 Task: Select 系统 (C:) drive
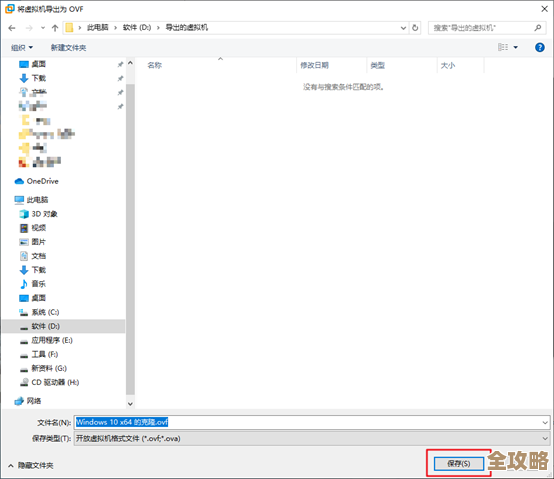(45, 312)
